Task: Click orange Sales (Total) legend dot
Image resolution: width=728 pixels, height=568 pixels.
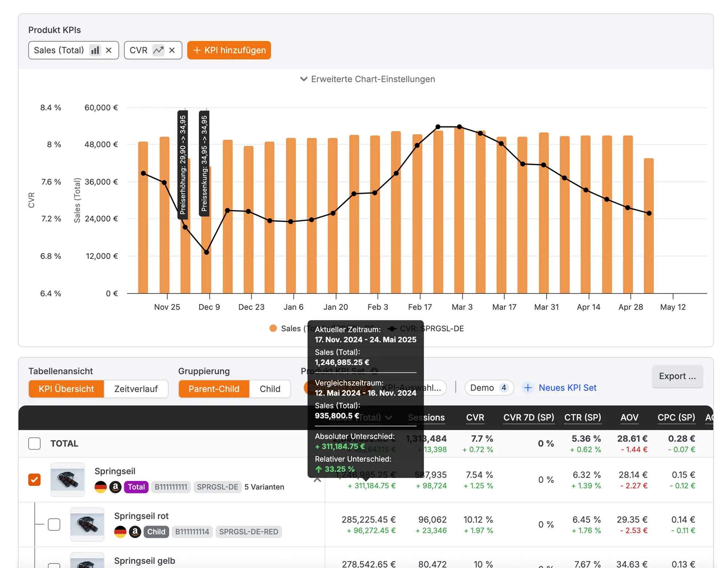Action: 273,329
